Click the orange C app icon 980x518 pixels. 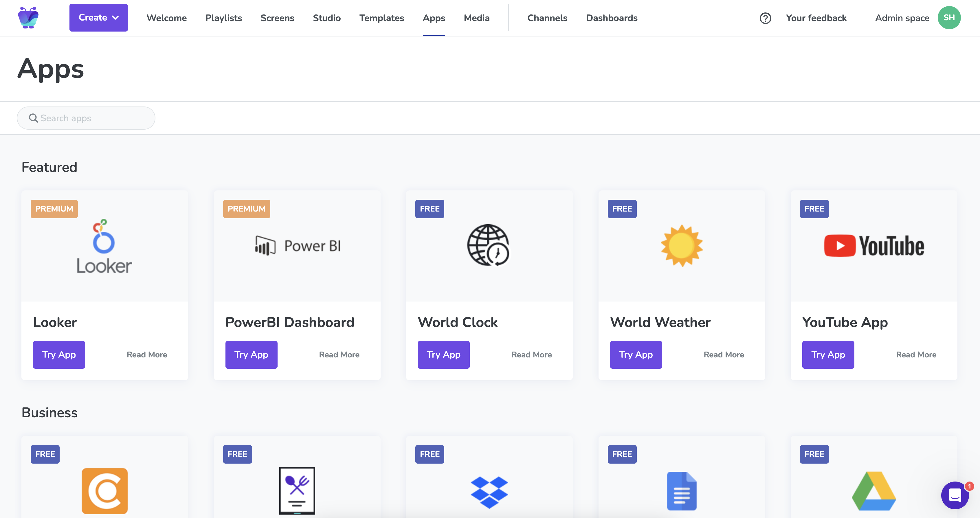pos(104,491)
